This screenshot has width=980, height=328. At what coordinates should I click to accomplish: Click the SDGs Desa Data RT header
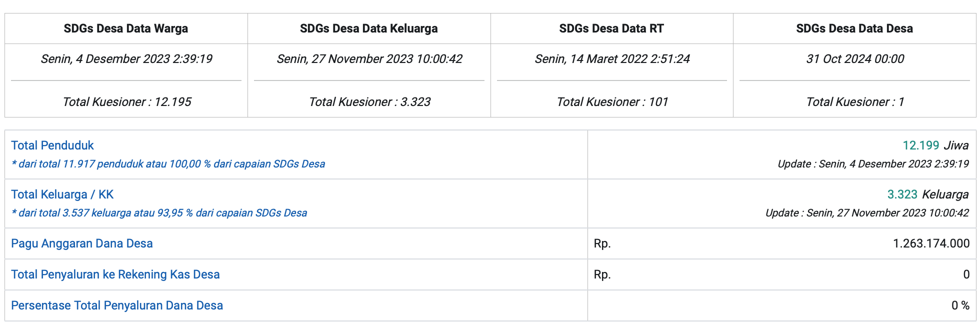point(611,28)
